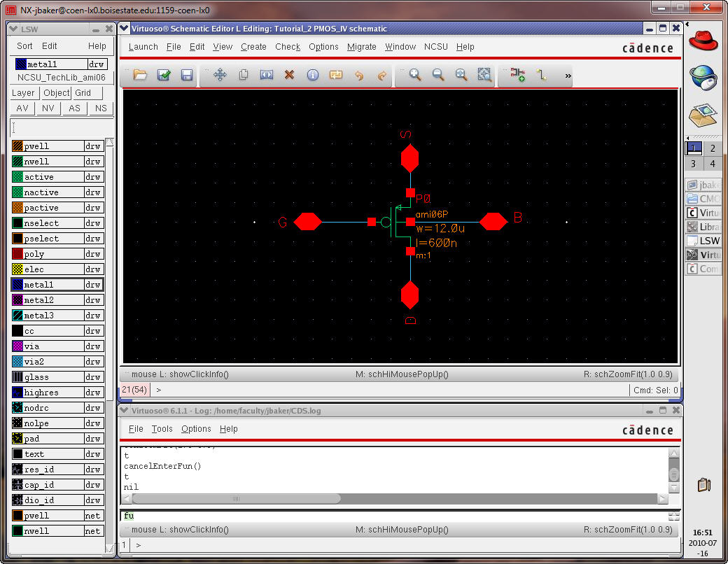
Task: Click the Zoom In magnifier icon
Action: click(x=415, y=75)
